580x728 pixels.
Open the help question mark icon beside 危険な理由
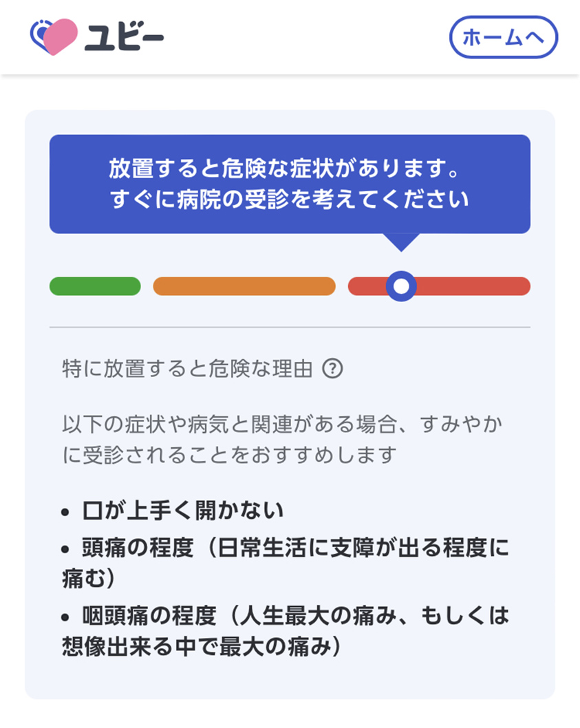(x=332, y=369)
